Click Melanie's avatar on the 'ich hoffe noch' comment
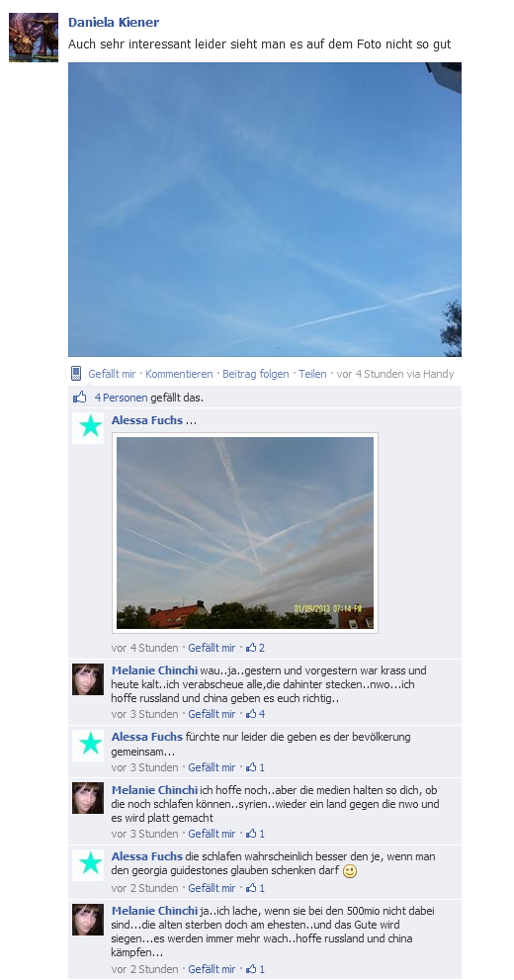The image size is (514, 980). [88, 797]
